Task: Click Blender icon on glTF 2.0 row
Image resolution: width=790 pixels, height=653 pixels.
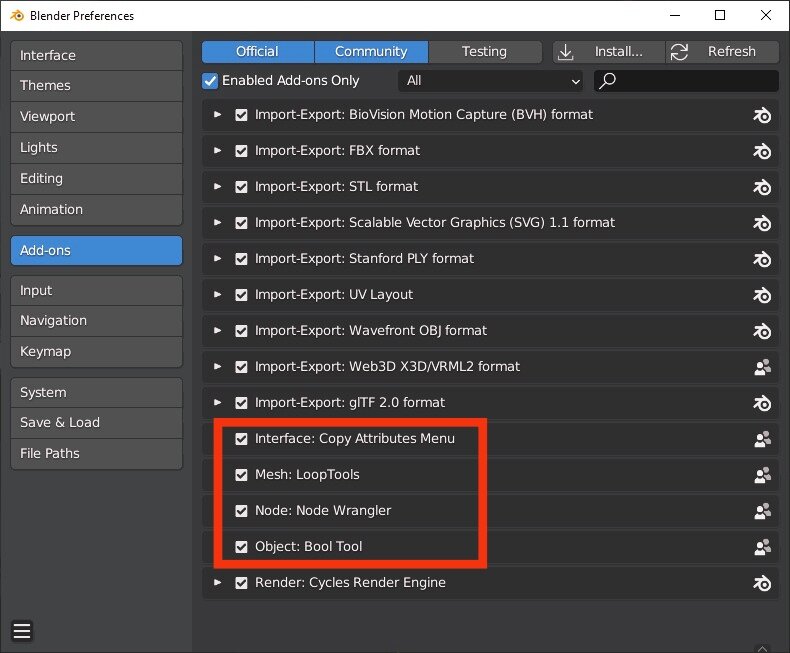Action: 762,403
